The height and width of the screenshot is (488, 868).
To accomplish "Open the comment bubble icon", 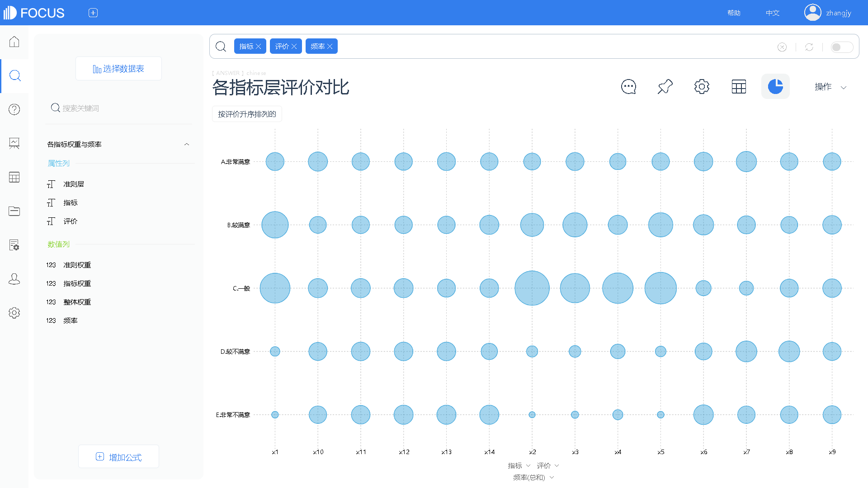I will click(628, 86).
